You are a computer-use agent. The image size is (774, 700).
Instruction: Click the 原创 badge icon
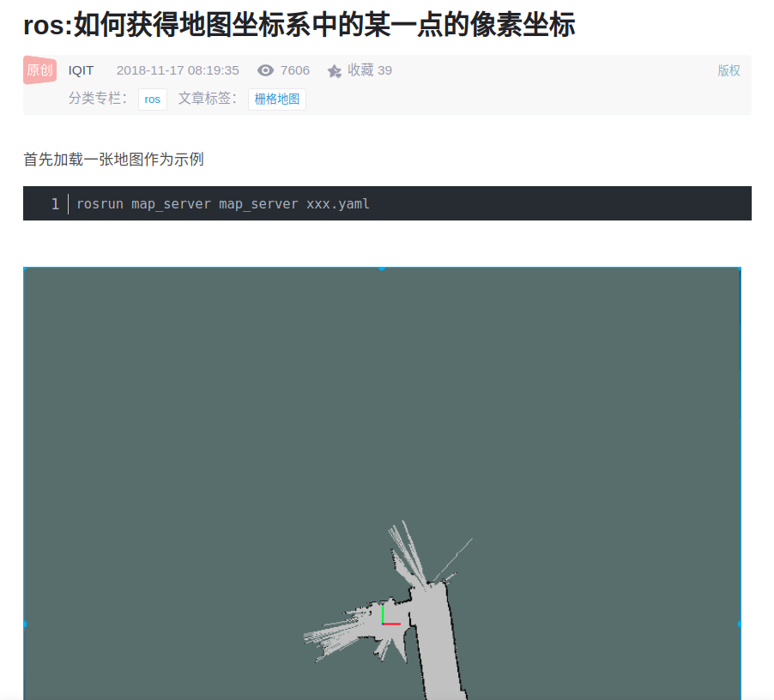coord(38,70)
